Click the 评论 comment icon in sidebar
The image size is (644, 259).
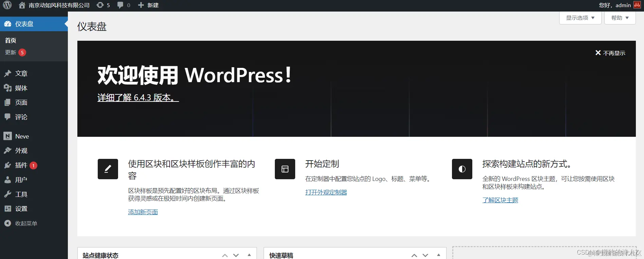[x=7, y=117]
